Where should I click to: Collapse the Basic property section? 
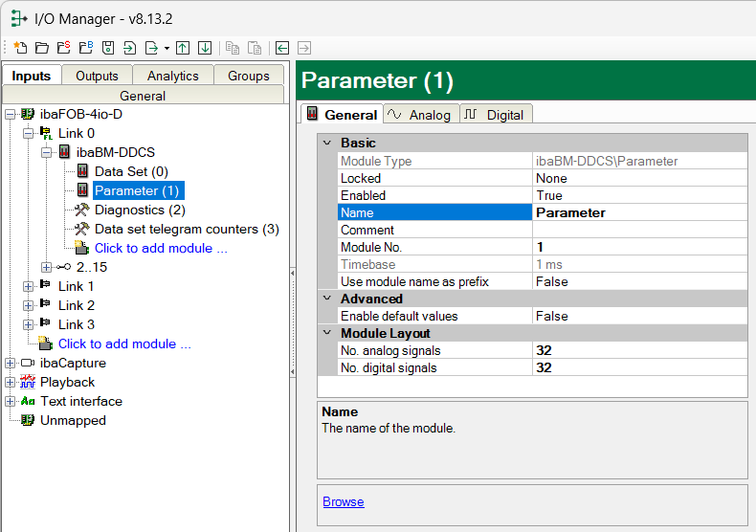[327, 143]
